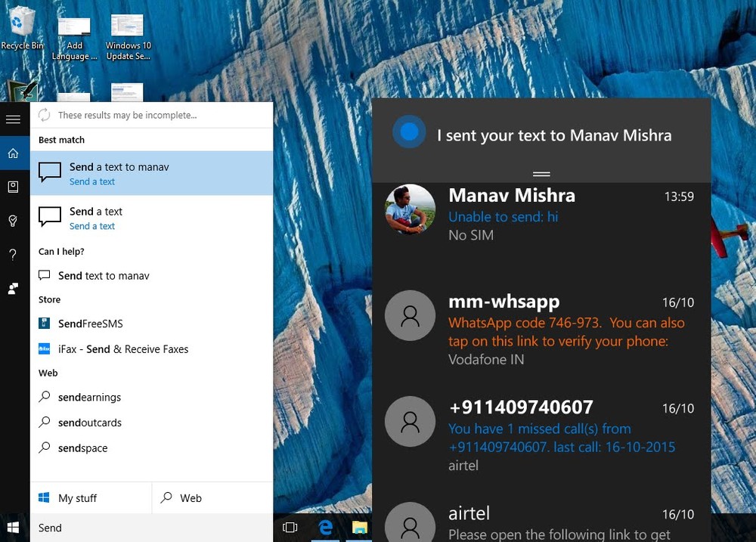
Task: Click the search box containing 'Send'
Action: 151,528
